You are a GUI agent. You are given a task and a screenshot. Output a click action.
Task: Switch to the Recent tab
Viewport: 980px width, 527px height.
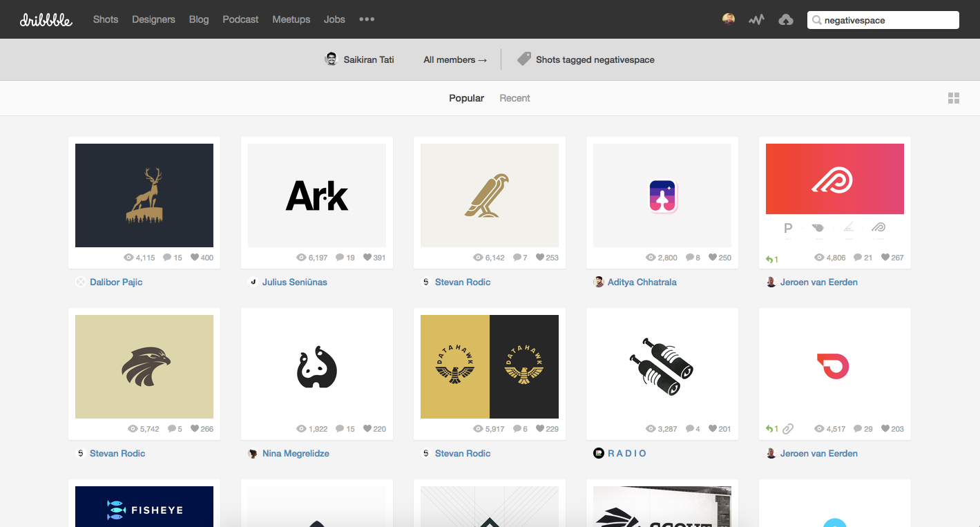tap(515, 98)
